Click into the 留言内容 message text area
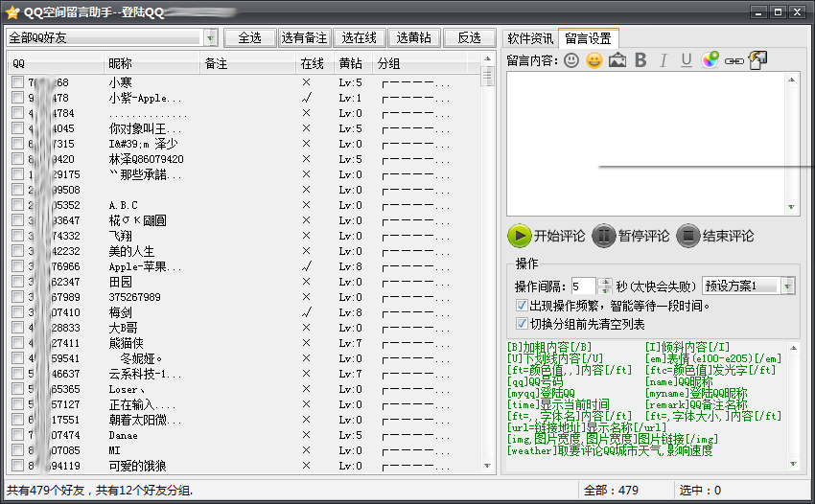The image size is (815, 504). (646, 144)
